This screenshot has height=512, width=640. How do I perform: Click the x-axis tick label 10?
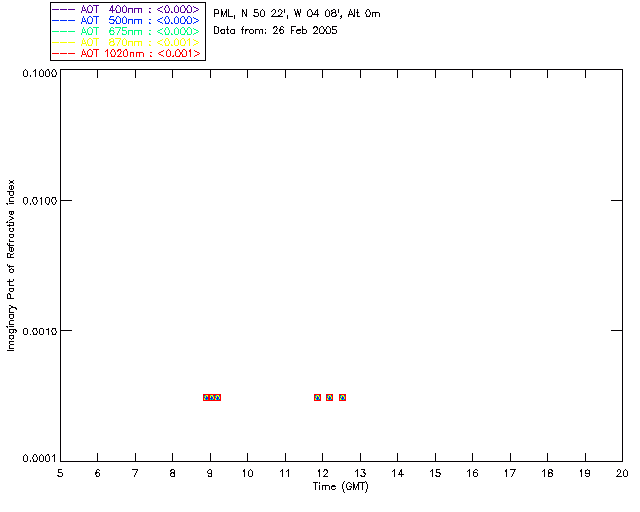tap(247, 473)
